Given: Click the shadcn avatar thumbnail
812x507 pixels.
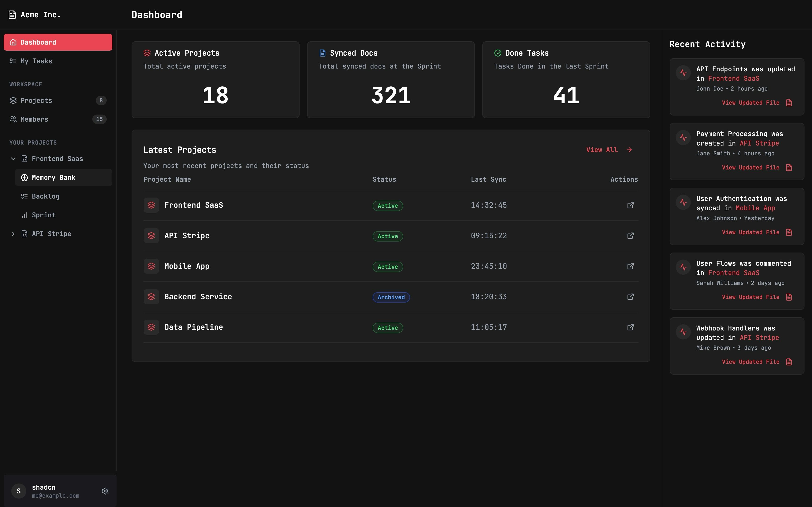Looking at the screenshot, I should point(19,491).
